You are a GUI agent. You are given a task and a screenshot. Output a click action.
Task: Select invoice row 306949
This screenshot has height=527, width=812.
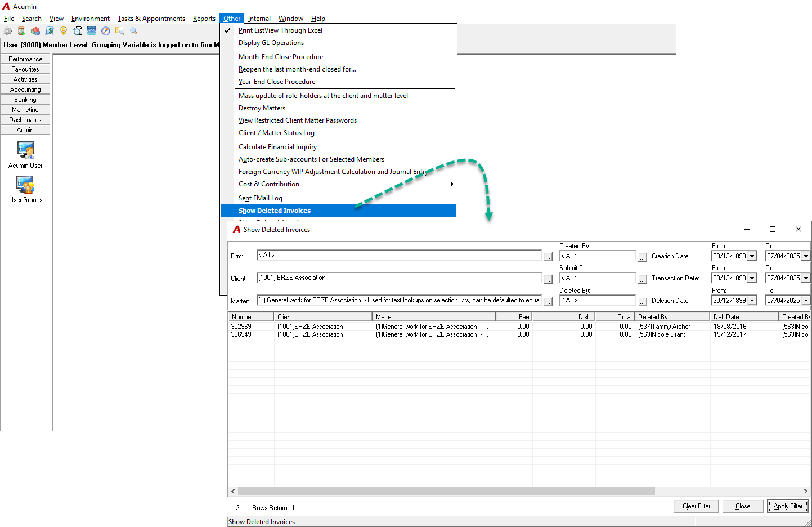click(519, 334)
